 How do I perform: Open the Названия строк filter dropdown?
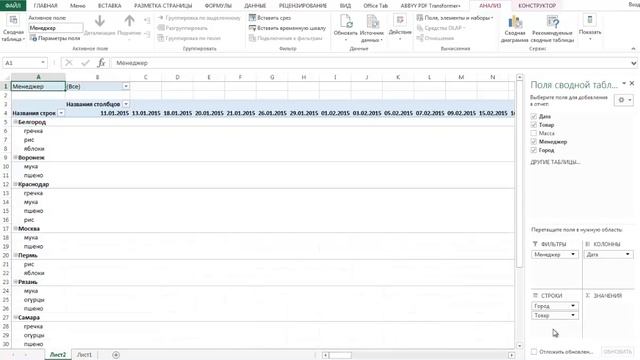click(x=61, y=113)
